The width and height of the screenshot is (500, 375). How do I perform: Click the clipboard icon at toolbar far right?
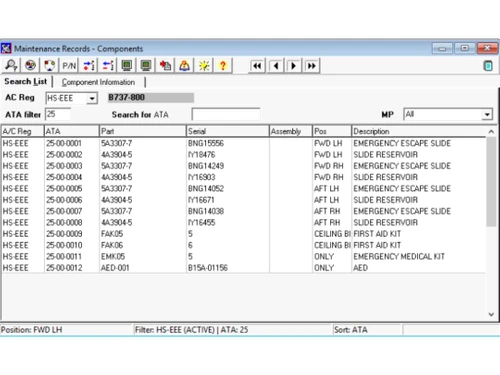[x=488, y=66]
